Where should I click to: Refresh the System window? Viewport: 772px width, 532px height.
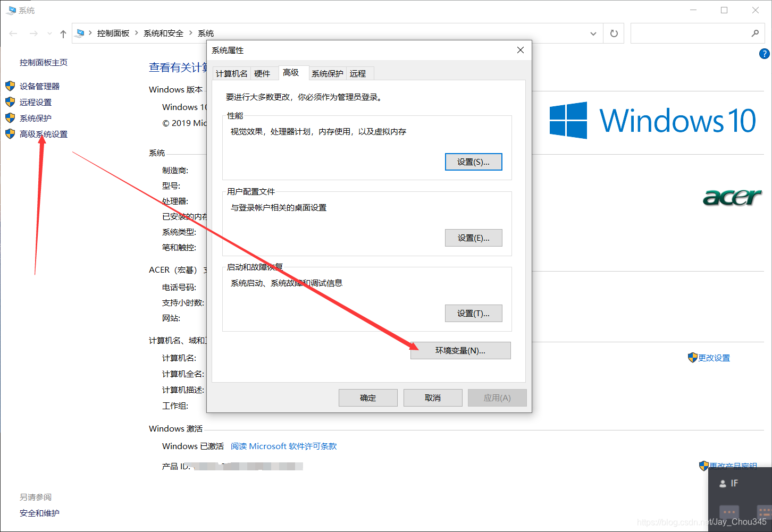tap(614, 33)
